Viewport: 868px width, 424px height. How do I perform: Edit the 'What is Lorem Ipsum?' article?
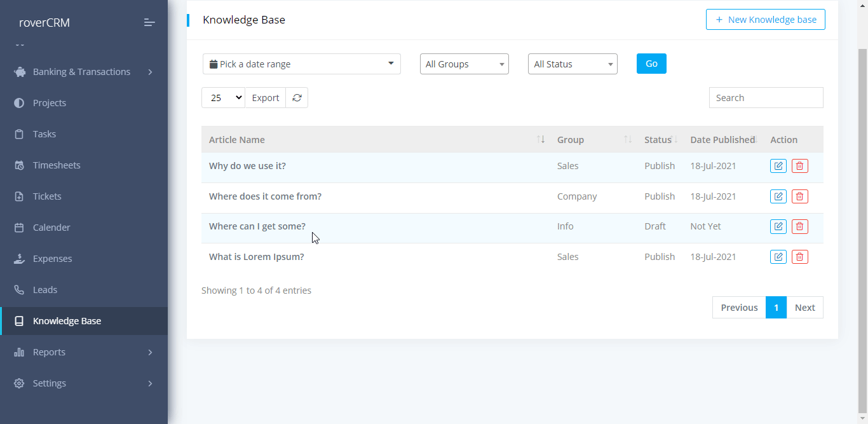778,257
